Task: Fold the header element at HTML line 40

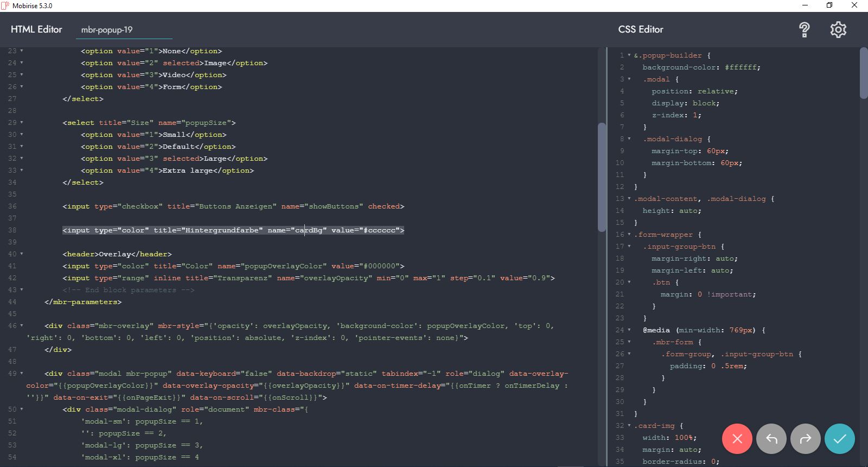Action: point(22,254)
